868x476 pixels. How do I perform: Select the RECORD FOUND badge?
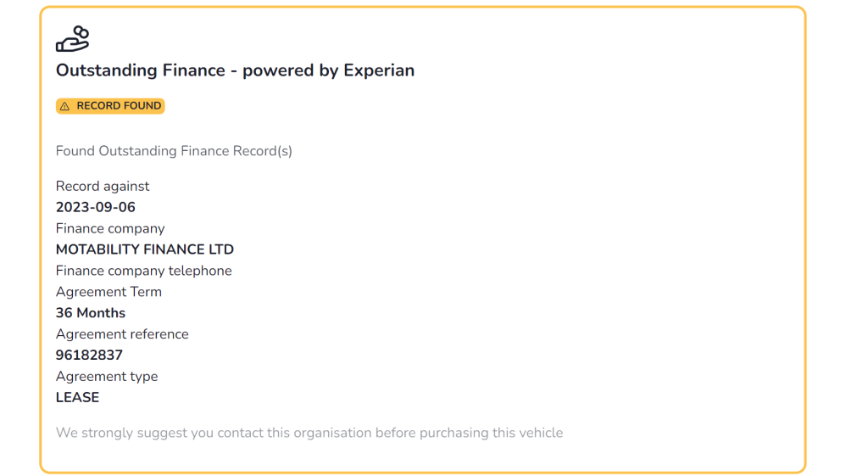(110, 106)
